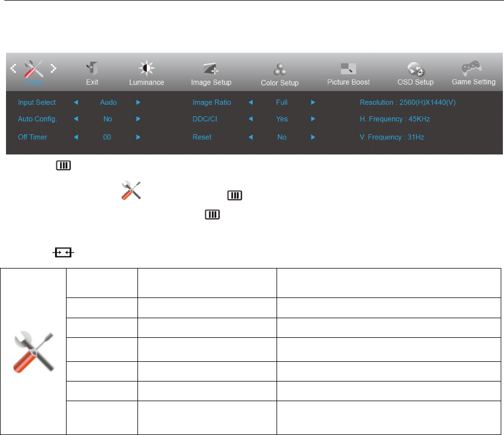Click the H. Frequency 45KHz readout

[x=395, y=119]
